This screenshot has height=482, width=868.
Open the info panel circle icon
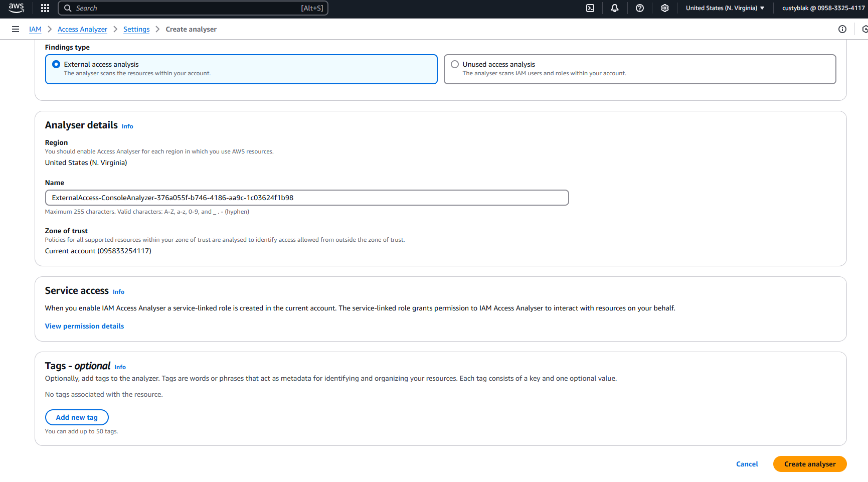[842, 29]
